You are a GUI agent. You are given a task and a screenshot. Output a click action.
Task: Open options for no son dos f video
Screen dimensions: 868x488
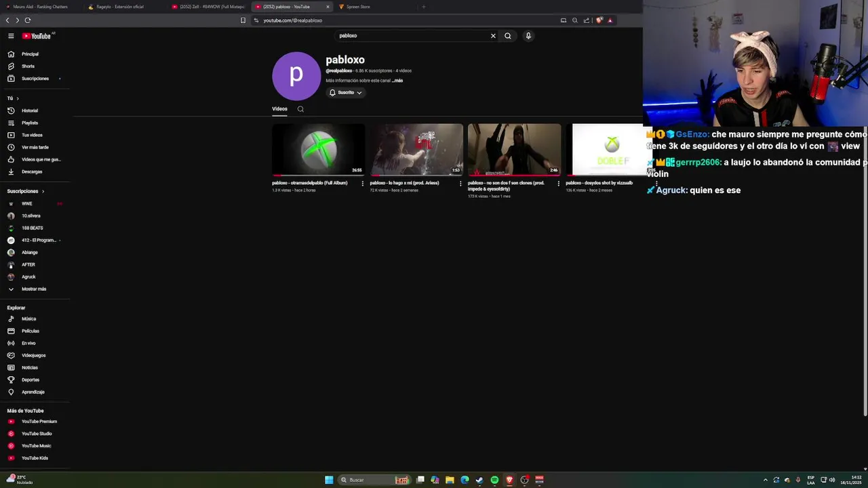[x=559, y=183]
